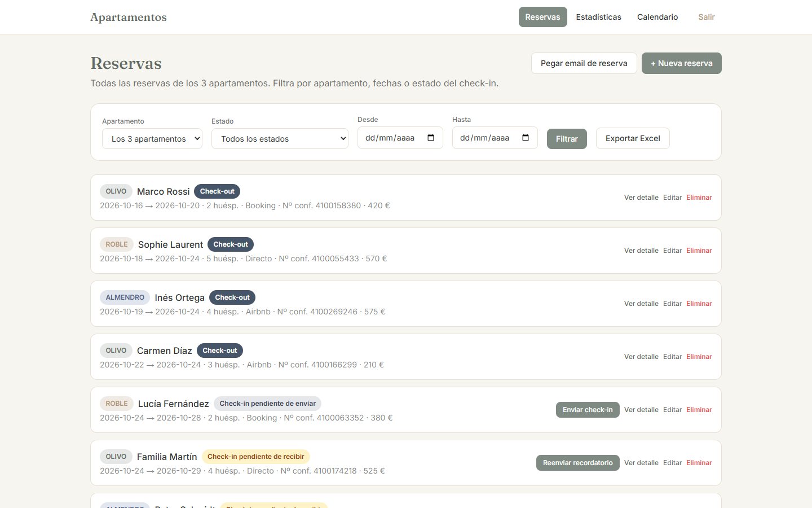The height and width of the screenshot is (508, 812).
Task: Focus the Desde date input
Action: coord(400,138)
